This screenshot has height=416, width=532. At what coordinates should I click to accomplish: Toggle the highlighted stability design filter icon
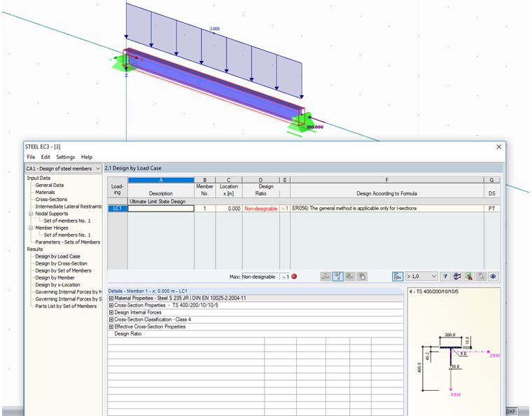click(337, 277)
